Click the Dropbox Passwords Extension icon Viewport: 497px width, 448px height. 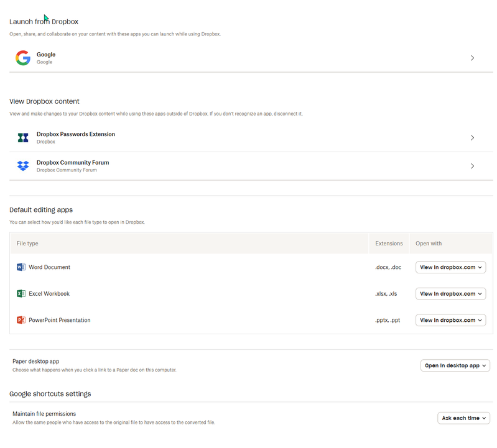23,138
